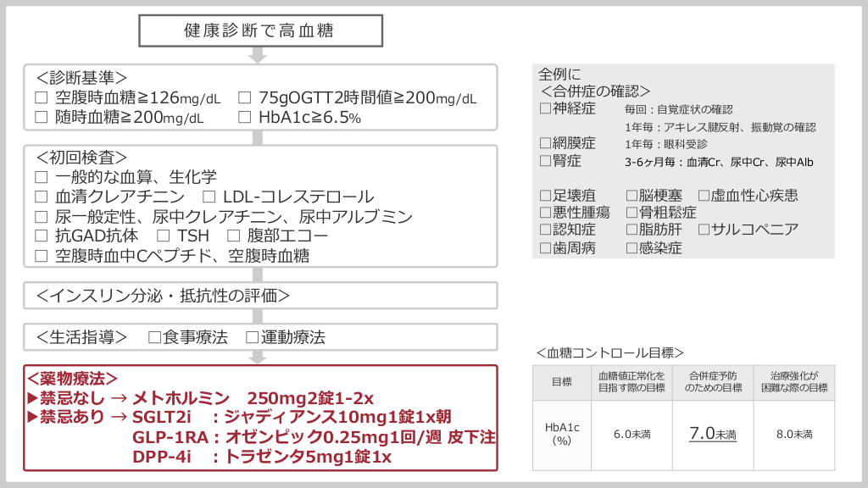Tick the 抗GAD抗体 checkbox
868x488 pixels.
point(42,236)
